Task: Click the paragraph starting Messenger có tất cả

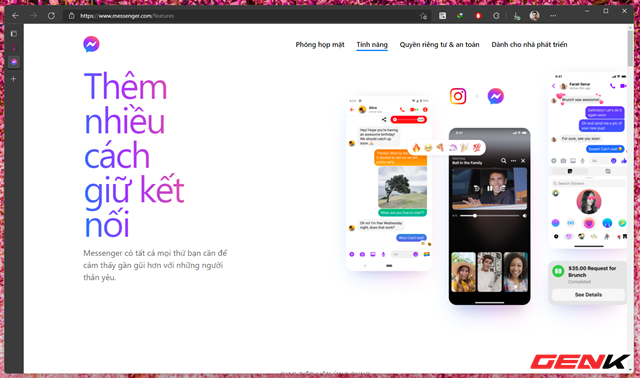Action: coord(155,265)
